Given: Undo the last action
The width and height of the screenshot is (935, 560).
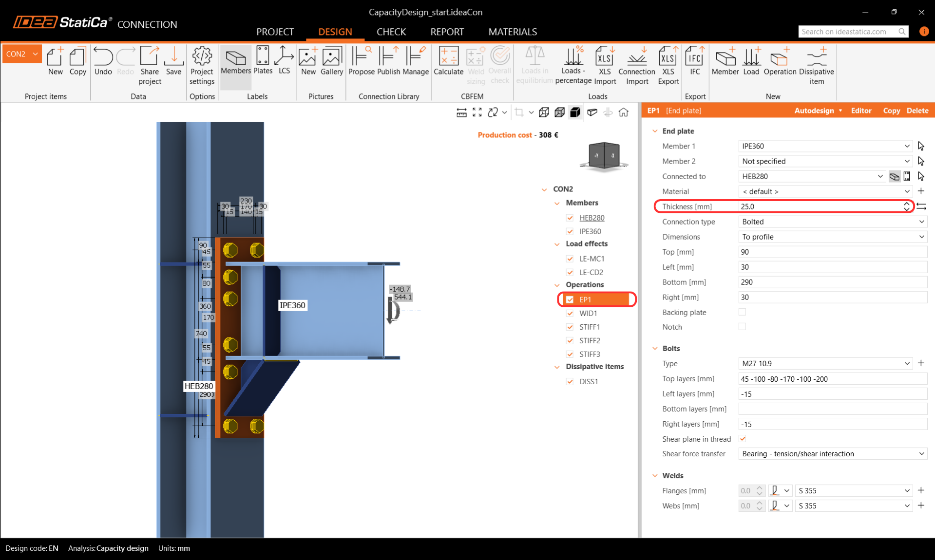Looking at the screenshot, I should (103, 61).
